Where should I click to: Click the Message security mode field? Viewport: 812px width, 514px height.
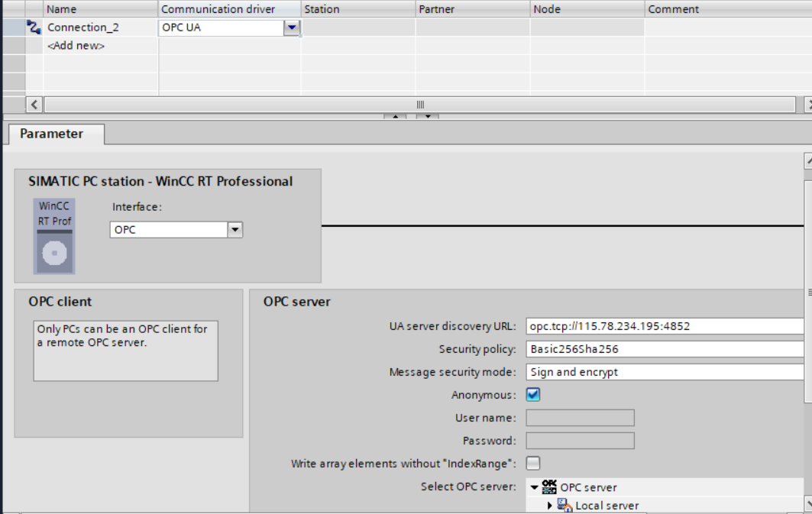tap(665, 372)
